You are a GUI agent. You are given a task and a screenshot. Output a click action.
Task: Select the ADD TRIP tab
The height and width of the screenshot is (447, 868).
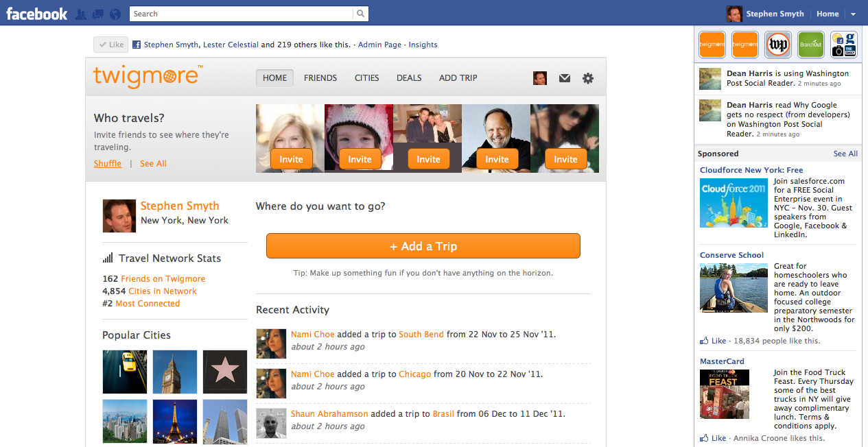click(x=458, y=78)
